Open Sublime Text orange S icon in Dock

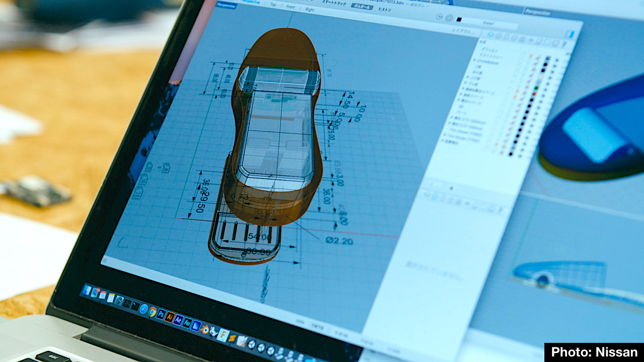[232, 338]
